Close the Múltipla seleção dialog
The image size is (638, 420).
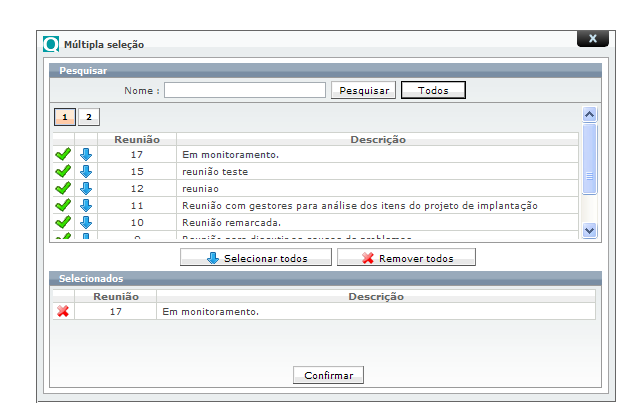point(593,39)
